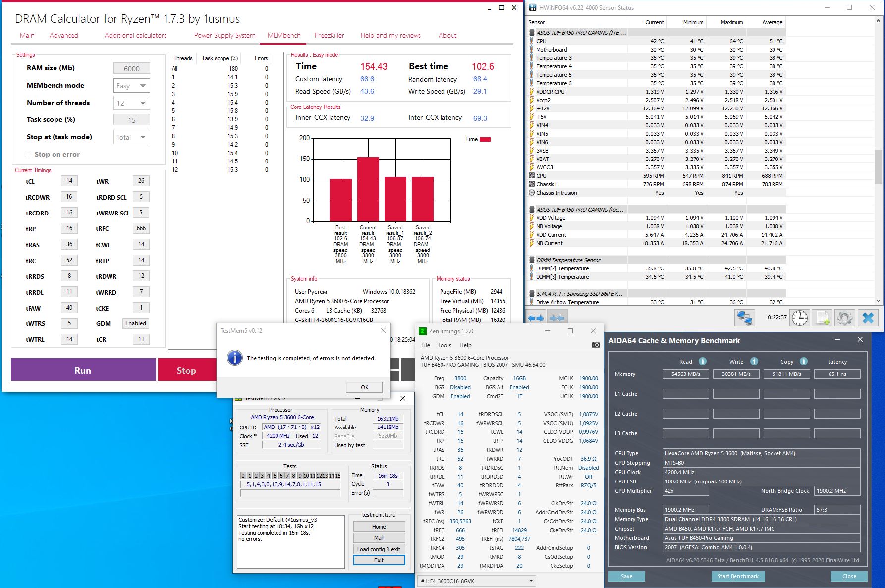Click AIDA64 Read info icon

pyautogui.click(x=702, y=361)
